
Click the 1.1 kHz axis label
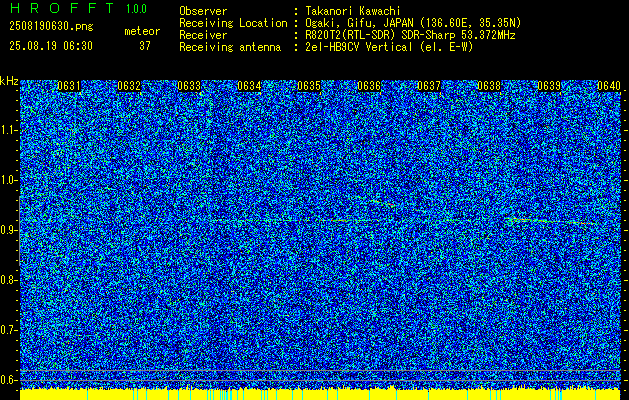point(9,130)
